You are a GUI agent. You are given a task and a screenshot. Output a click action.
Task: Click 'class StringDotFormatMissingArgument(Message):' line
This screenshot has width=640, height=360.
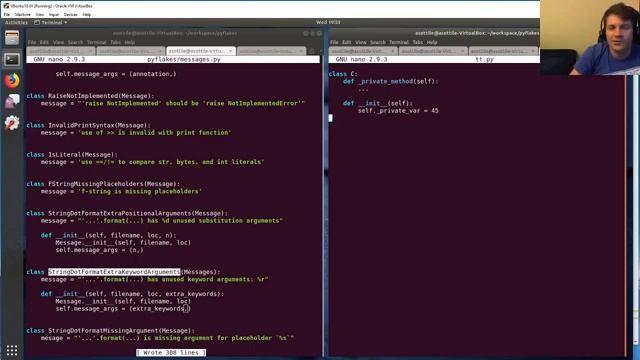click(x=111, y=331)
